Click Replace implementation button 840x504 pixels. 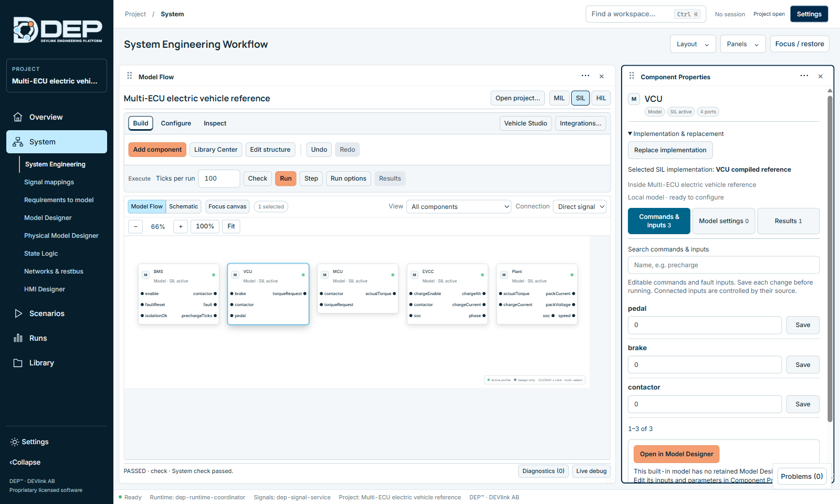(x=670, y=150)
